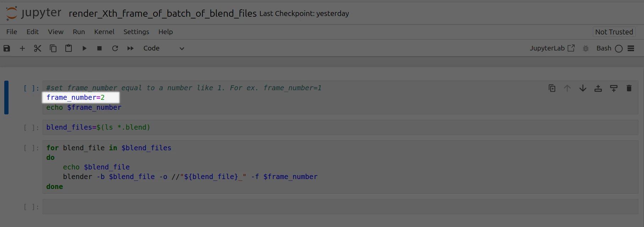The image size is (644, 227).
Task: Move the active cell down
Action: (583, 88)
